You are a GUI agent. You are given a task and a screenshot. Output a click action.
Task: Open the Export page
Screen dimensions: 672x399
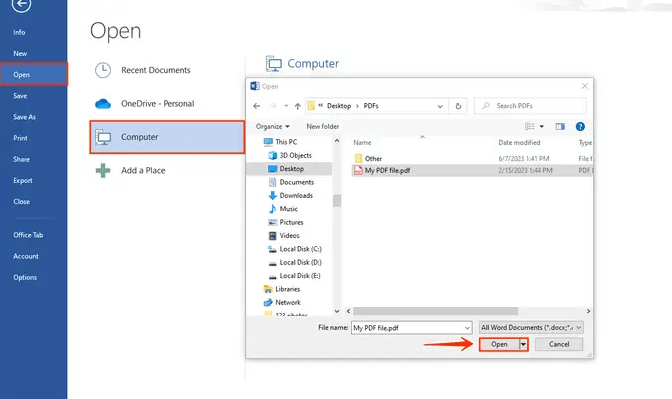[x=23, y=180]
